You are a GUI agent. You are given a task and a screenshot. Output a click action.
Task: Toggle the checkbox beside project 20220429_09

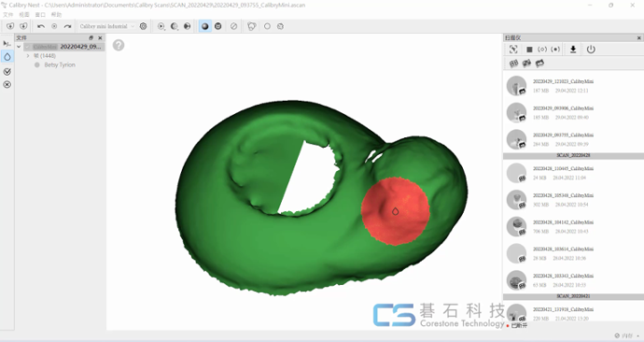click(27, 47)
